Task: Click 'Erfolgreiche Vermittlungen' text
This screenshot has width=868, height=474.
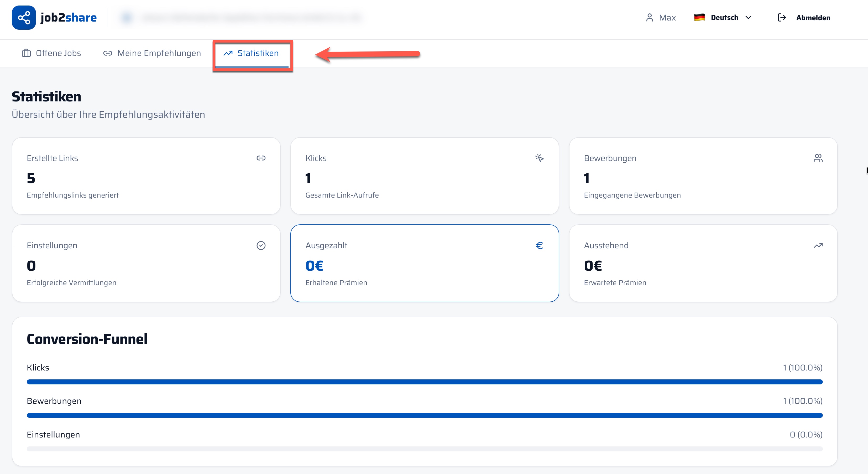Action: coord(71,282)
